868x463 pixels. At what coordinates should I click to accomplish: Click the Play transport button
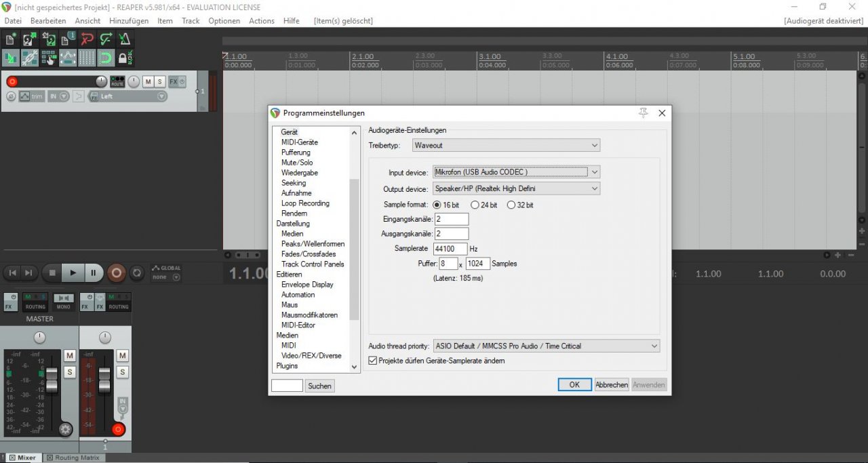pyautogui.click(x=73, y=273)
